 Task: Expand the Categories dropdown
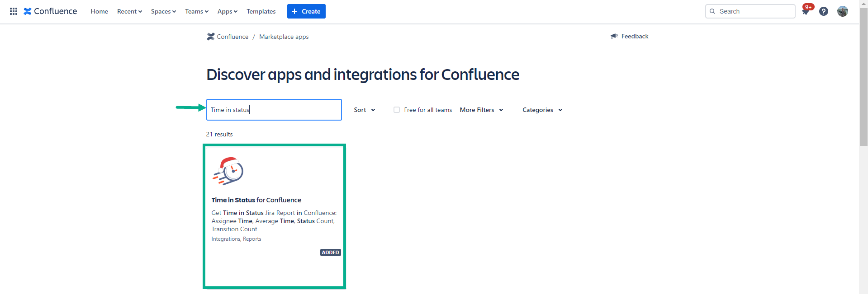coord(542,110)
